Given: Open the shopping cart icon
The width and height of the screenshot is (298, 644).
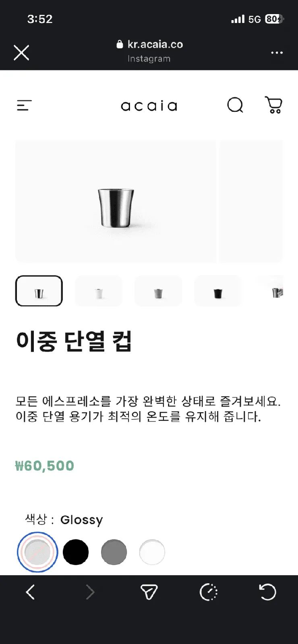Looking at the screenshot, I should 273,105.
